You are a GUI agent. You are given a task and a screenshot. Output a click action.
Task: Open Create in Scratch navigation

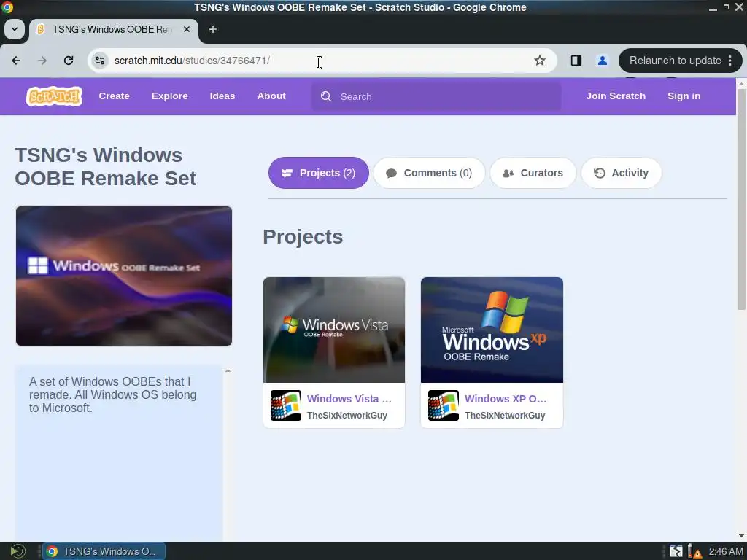pos(115,96)
